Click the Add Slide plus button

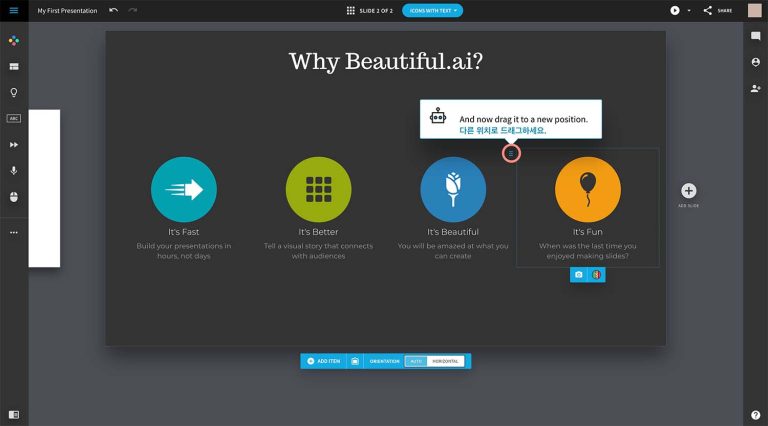pyautogui.click(x=688, y=191)
